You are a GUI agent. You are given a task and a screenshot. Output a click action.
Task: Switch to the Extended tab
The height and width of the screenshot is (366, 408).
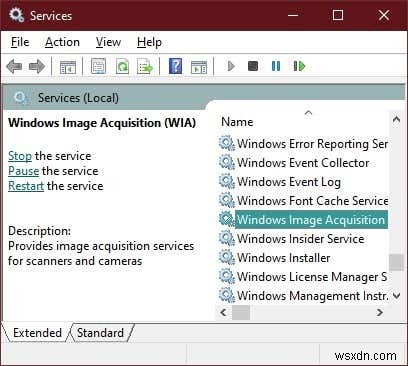37,333
